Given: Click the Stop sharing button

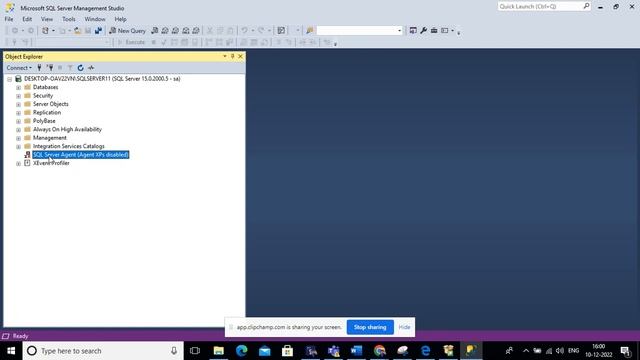Looking at the screenshot, I should (370, 327).
